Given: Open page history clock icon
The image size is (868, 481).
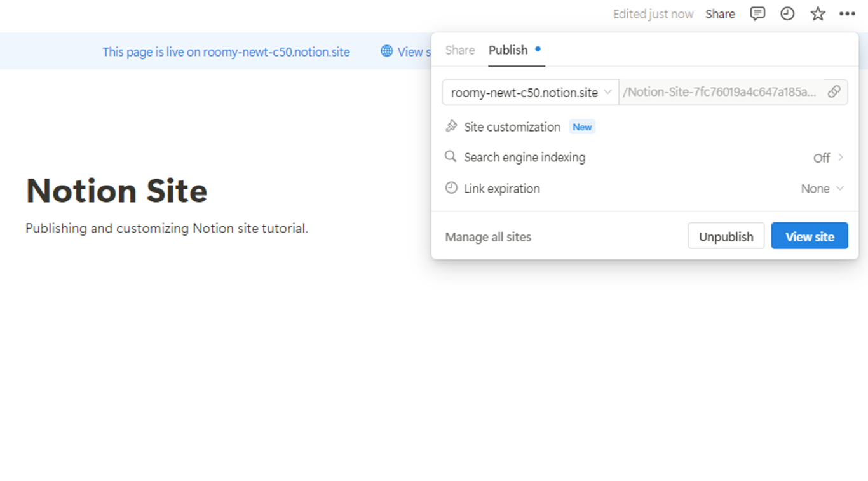Looking at the screenshot, I should (787, 14).
